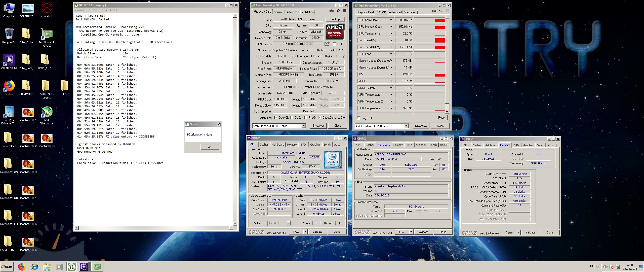Open the Calculate menu in GPUPI

click(x=81, y=10)
